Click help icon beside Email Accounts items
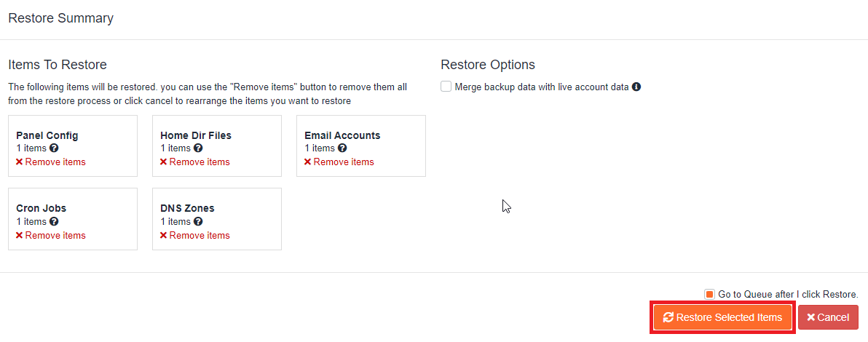The image size is (868, 342). pos(342,148)
